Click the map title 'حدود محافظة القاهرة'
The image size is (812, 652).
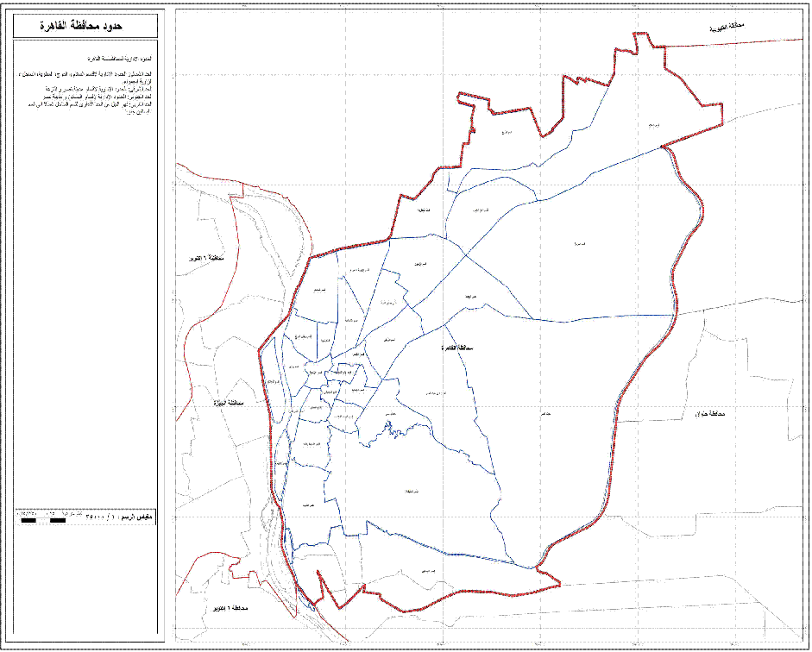[85, 27]
